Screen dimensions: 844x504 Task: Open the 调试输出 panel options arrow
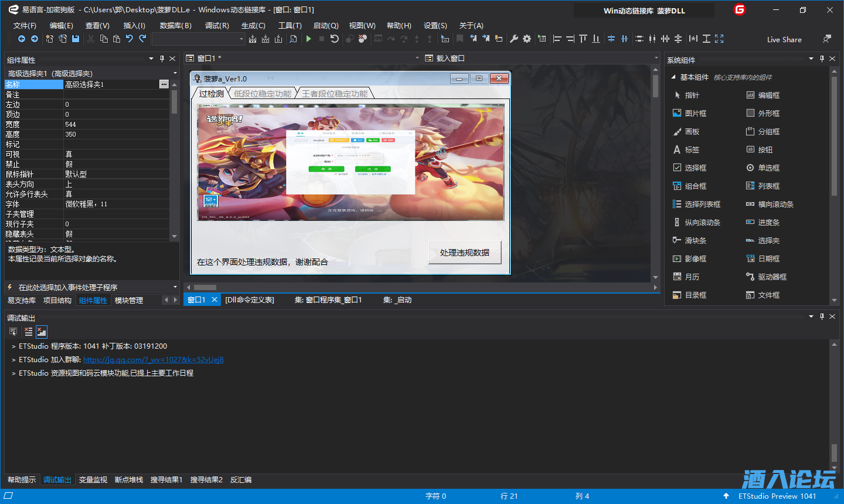pyautogui.click(x=811, y=316)
